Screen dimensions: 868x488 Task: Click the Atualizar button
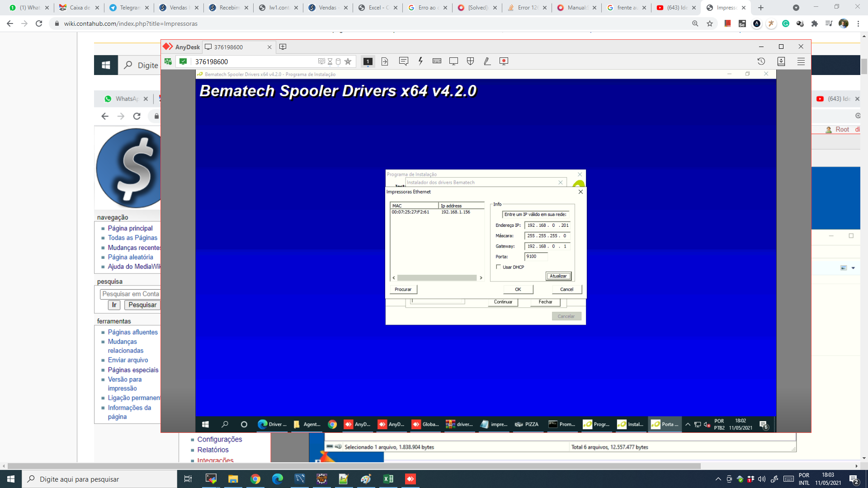(558, 276)
